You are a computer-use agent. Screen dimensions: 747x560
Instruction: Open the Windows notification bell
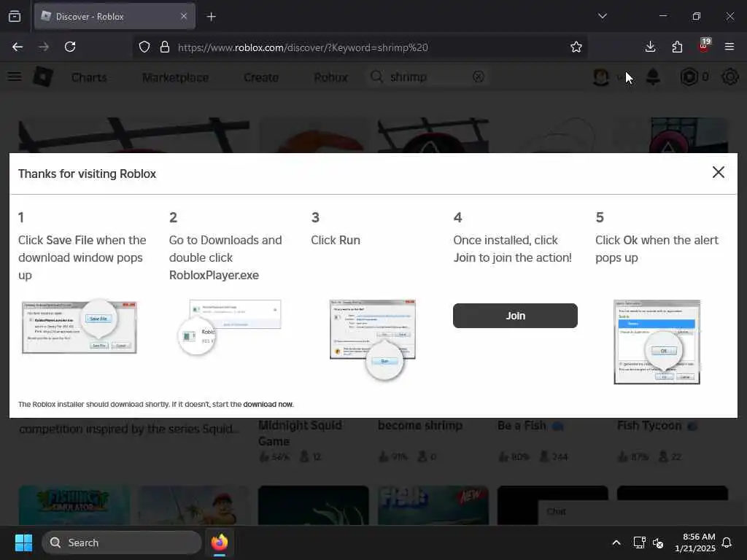(x=727, y=542)
